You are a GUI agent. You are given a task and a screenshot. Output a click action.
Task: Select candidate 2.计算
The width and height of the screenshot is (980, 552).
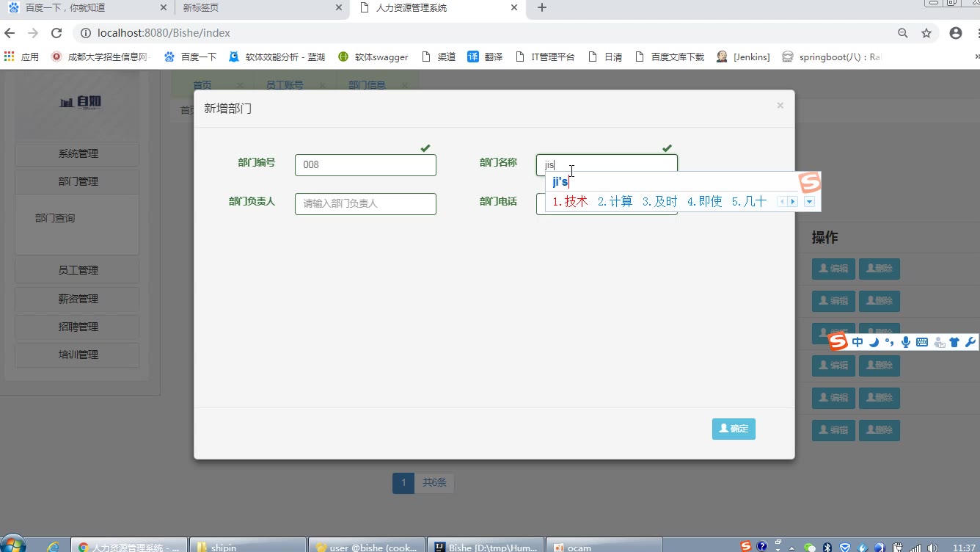click(615, 201)
